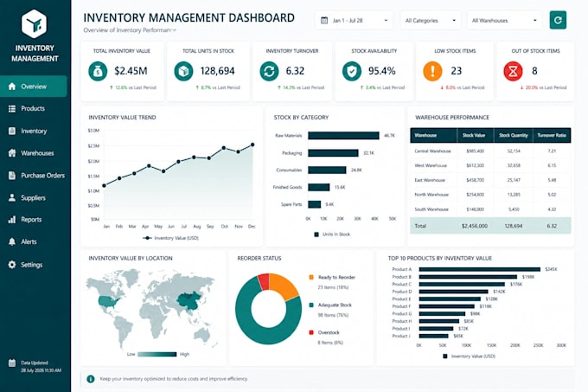588x392 pixels.
Task: Click the Suppliers person icon
Action: [x=12, y=197]
